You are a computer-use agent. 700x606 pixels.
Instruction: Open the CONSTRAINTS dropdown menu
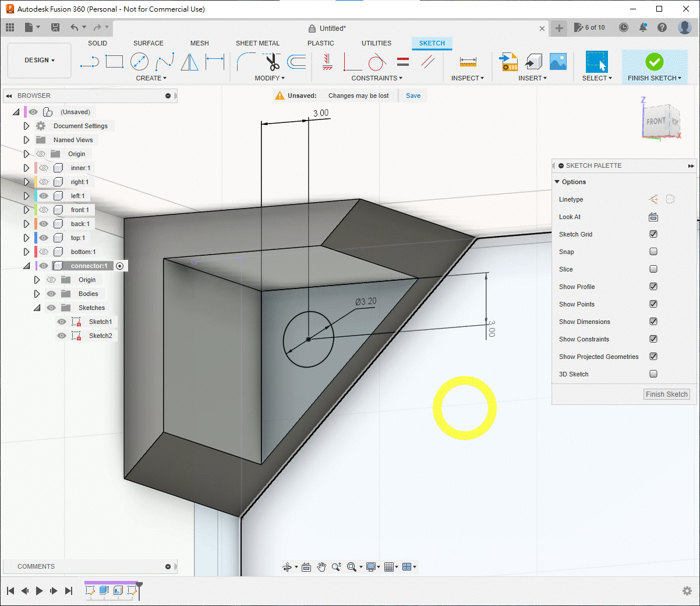(376, 78)
